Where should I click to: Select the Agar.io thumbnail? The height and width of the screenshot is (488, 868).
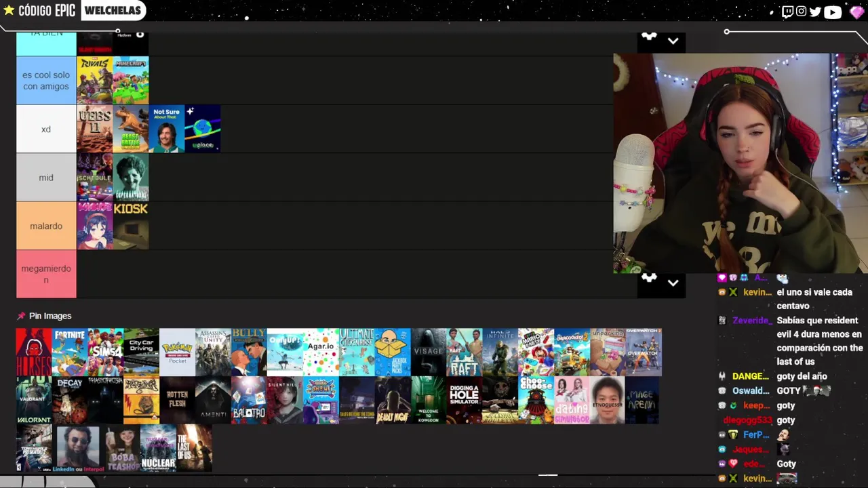click(321, 352)
